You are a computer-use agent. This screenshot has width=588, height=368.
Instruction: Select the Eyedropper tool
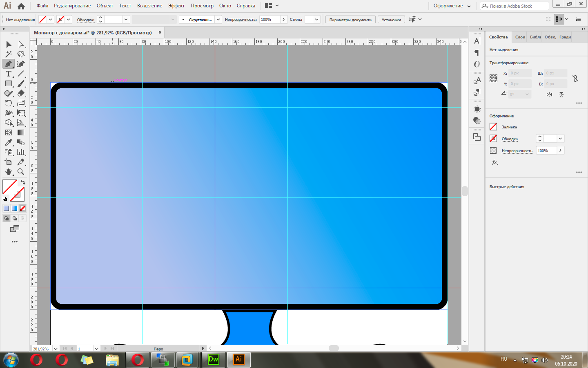point(9,142)
